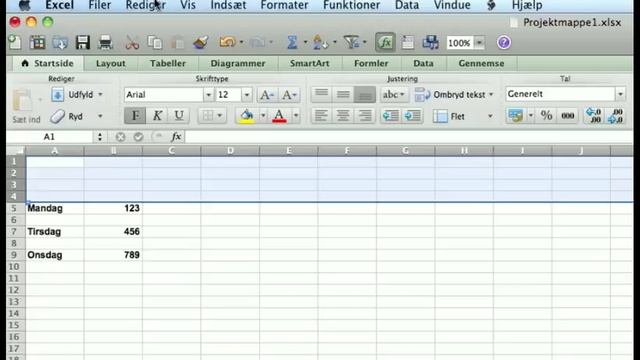Click the redo arrow icon
This screenshot has height=360, width=640.
[x=257, y=42]
